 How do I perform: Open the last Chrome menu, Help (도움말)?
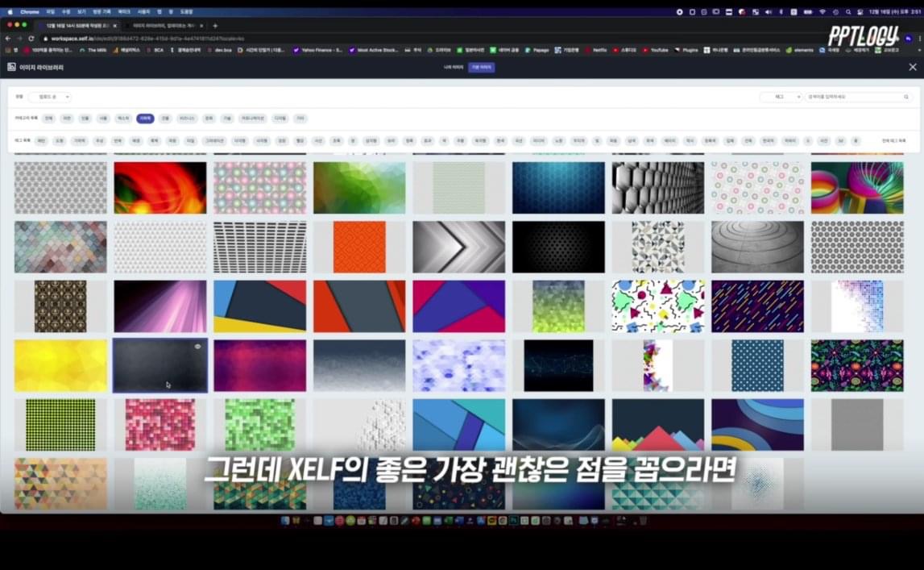186,12
